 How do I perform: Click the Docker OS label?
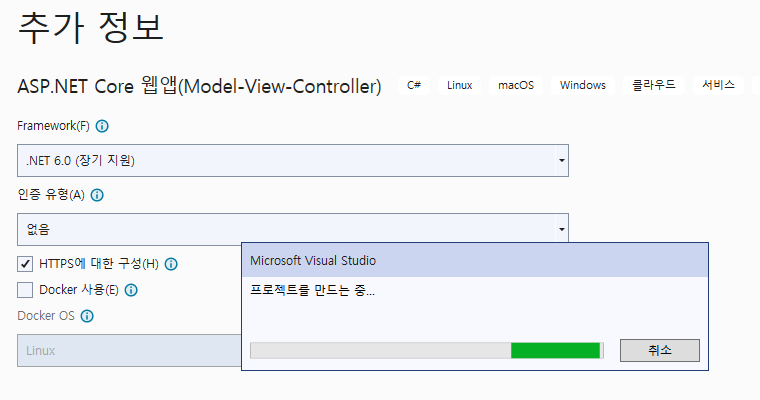(46, 316)
